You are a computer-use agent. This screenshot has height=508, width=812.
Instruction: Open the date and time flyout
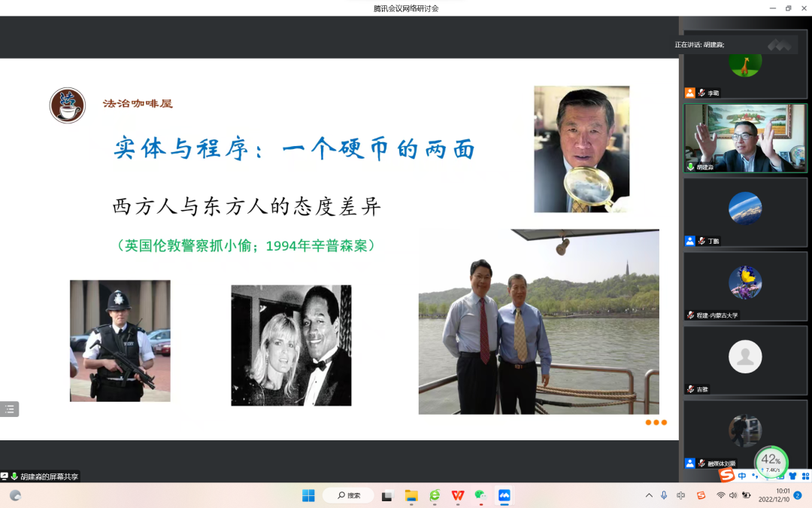click(x=773, y=495)
